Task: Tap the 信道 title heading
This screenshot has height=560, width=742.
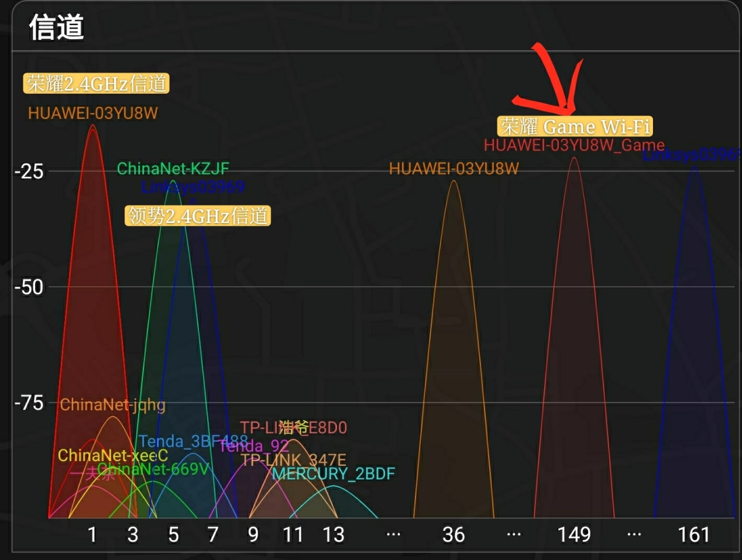Action: 57,28
